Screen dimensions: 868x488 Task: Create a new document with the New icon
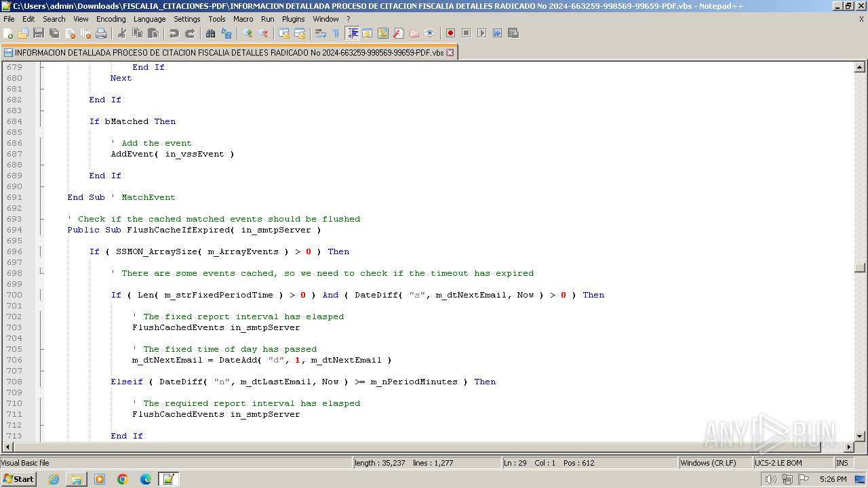pyautogui.click(x=9, y=33)
